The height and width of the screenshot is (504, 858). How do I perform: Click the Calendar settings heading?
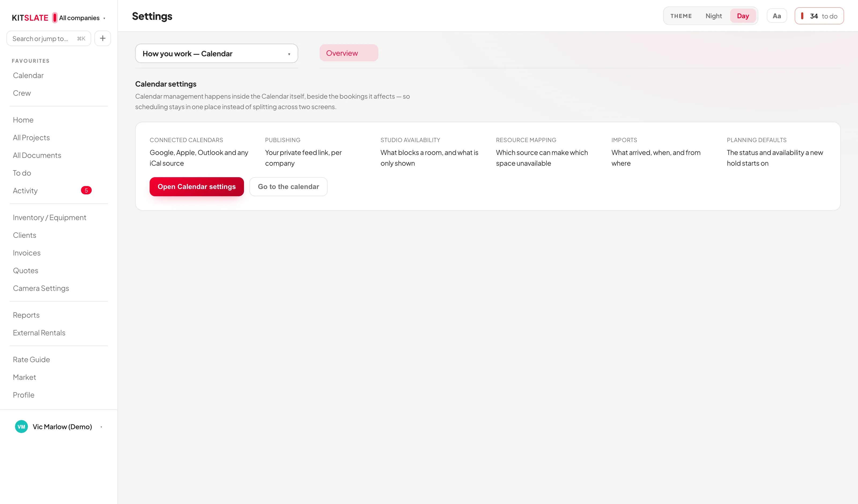[x=166, y=84]
